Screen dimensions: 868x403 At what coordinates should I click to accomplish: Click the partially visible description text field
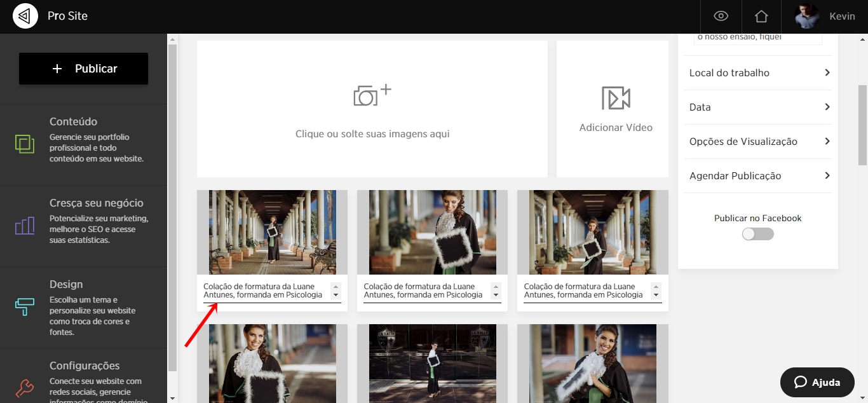(759, 39)
